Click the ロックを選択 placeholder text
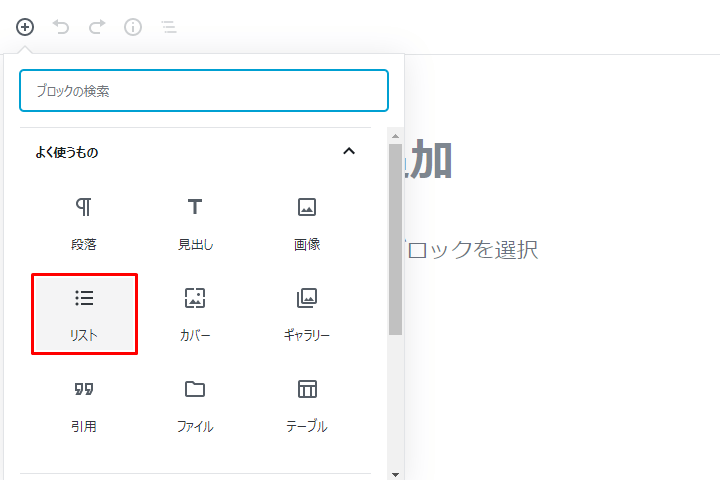This screenshot has width=720, height=480. pos(472,250)
